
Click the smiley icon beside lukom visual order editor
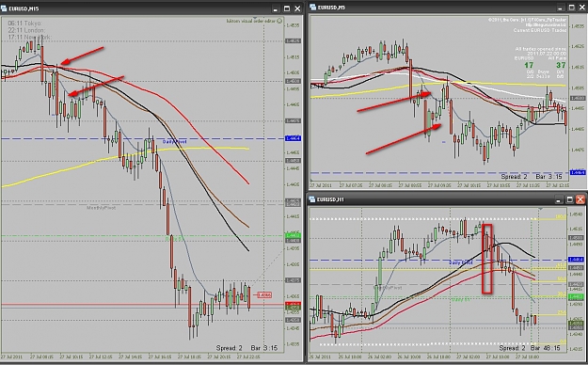(x=279, y=21)
